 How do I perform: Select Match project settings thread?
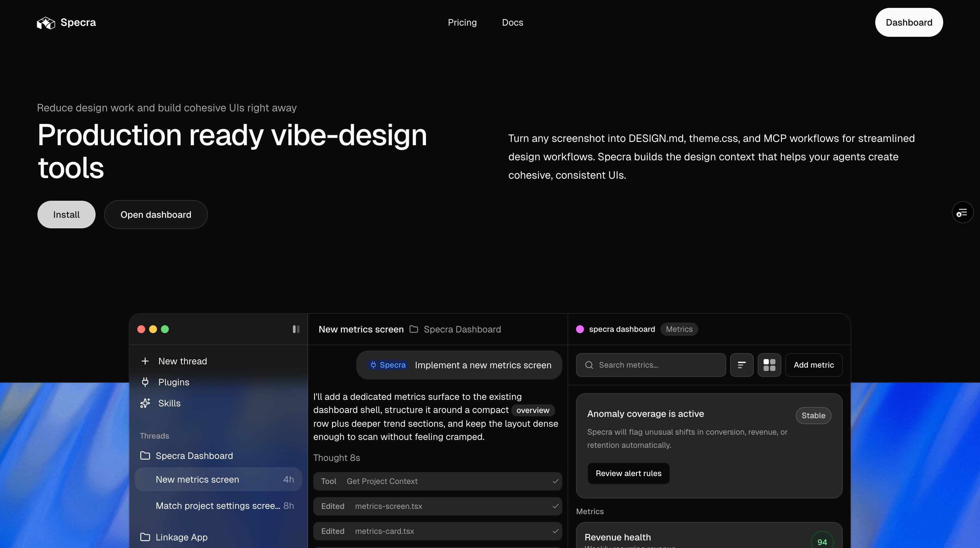click(x=218, y=506)
